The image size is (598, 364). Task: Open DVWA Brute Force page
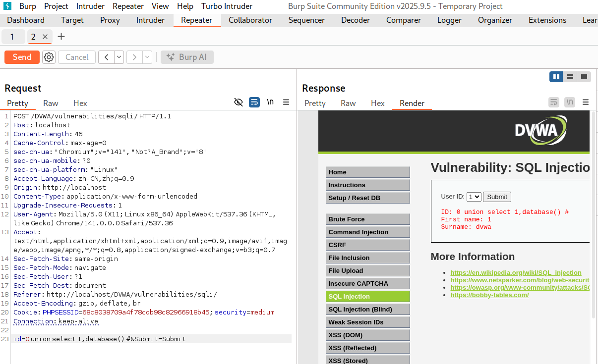click(368, 219)
